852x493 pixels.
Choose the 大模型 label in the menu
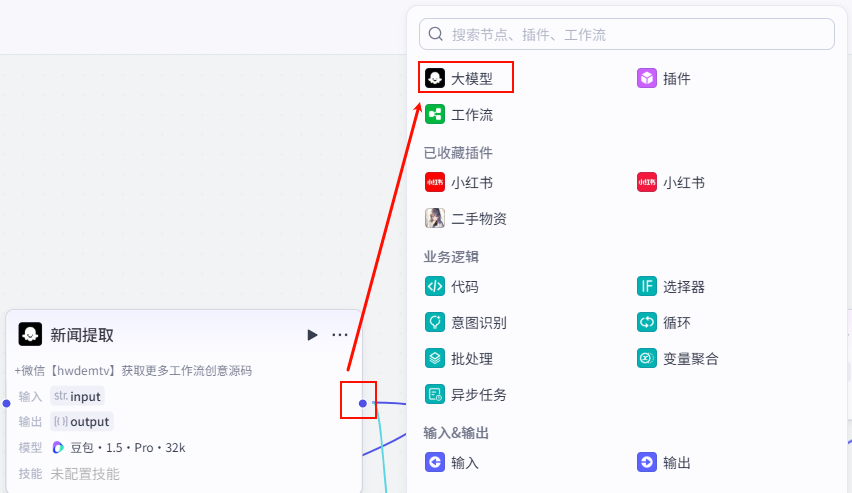472,79
